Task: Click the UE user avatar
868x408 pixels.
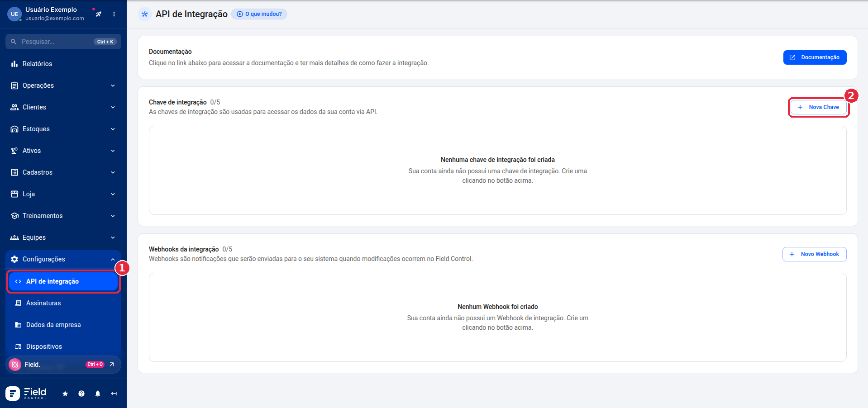Action: point(14,14)
